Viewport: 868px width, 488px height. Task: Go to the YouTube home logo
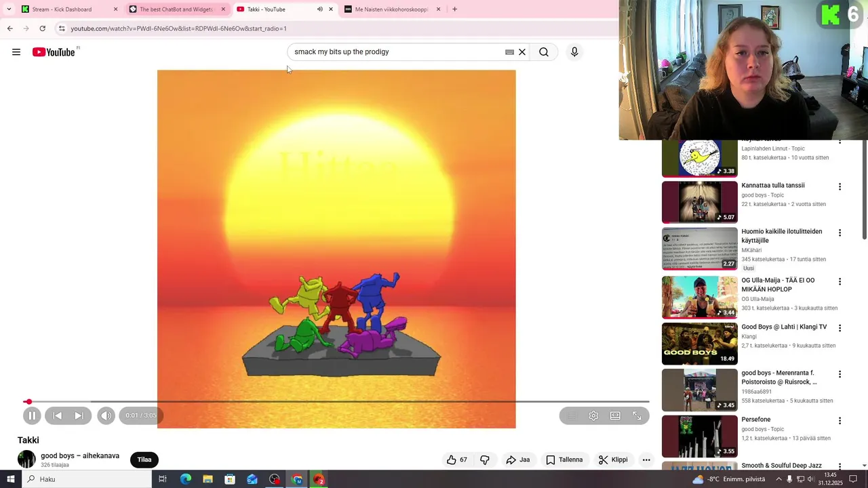click(54, 52)
